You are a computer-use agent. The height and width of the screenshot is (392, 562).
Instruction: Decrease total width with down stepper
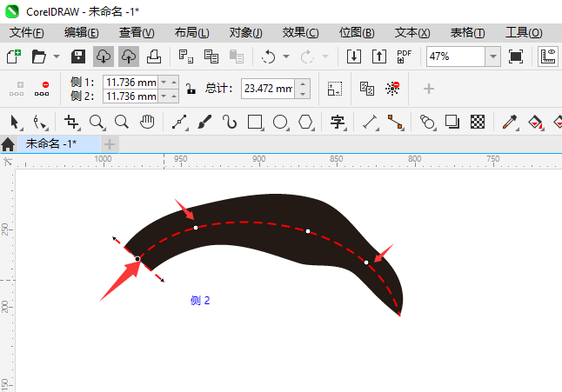[303, 94]
